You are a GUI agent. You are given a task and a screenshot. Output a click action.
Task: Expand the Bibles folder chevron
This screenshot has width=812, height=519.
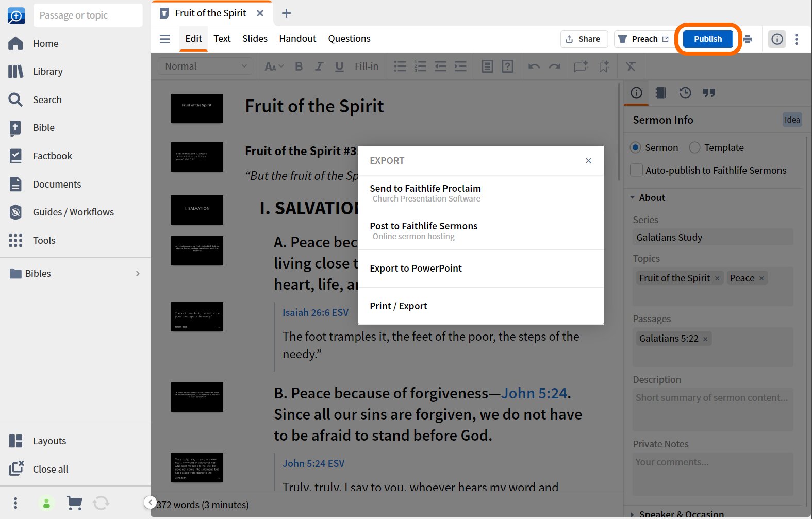[x=138, y=274]
